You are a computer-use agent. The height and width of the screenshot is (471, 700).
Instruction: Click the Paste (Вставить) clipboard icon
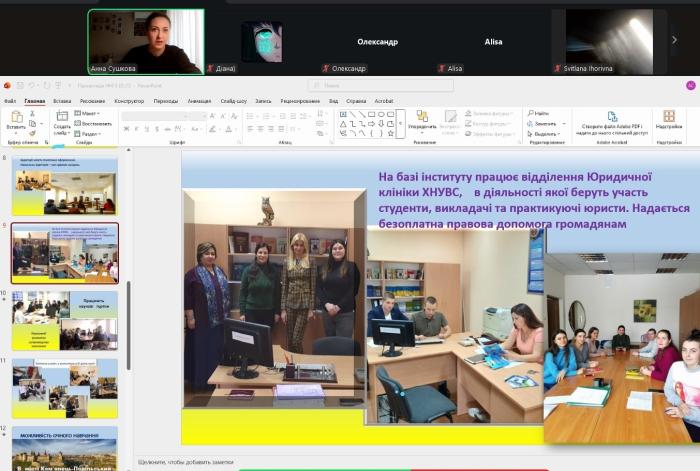pos(15,116)
